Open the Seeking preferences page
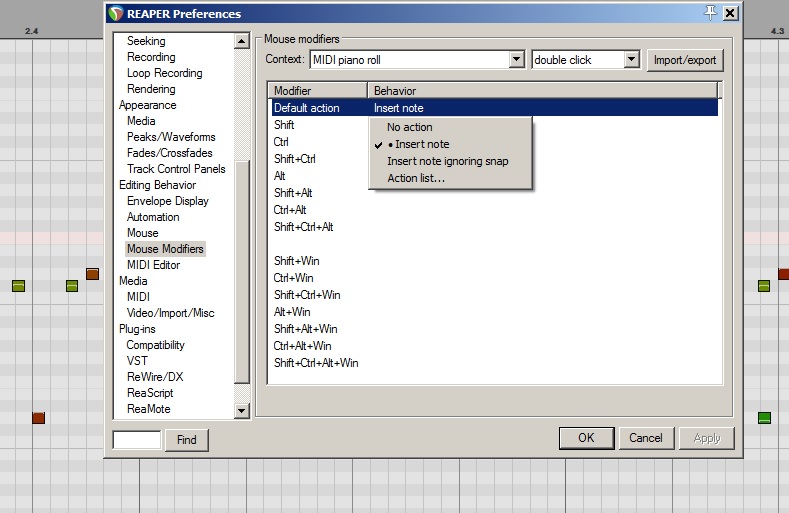789x513 pixels. [146, 41]
